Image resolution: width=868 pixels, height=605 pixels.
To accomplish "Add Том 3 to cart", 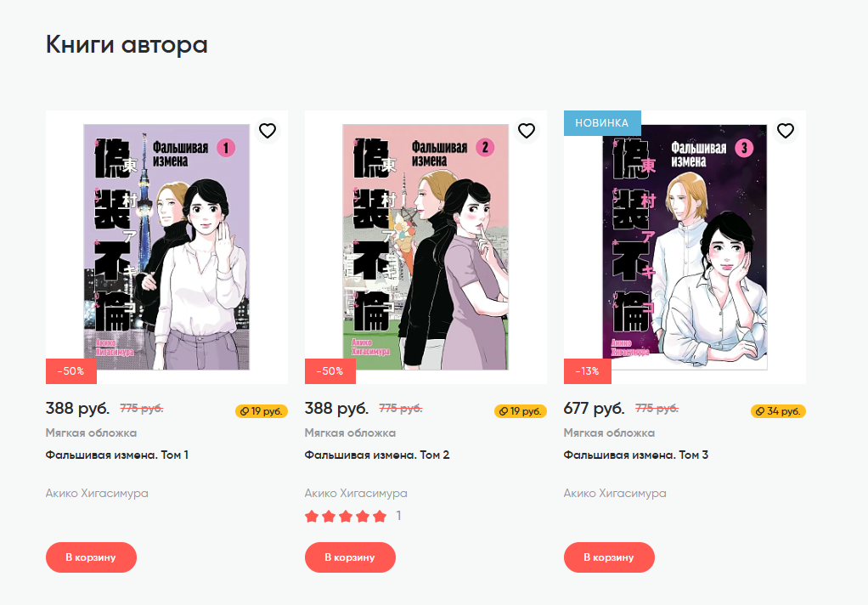I will coord(610,557).
